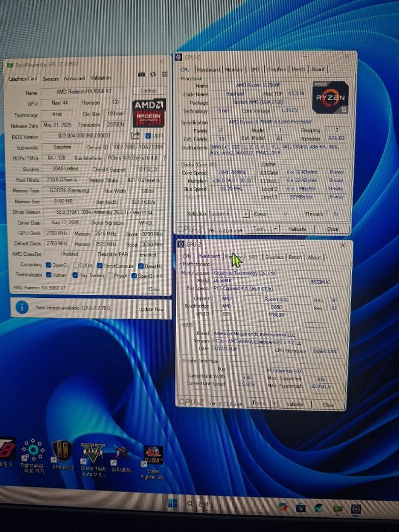Click the Lookup button in GPU-Z

[x=149, y=90]
